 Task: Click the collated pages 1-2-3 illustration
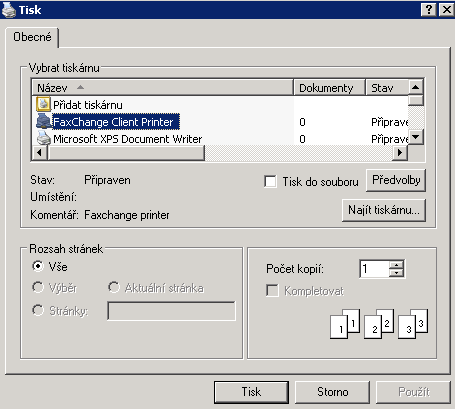point(379,324)
